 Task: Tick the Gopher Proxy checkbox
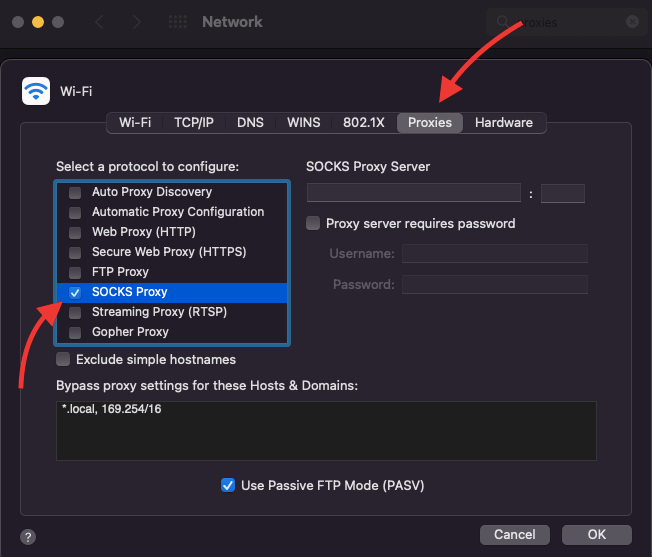tap(75, 333)
